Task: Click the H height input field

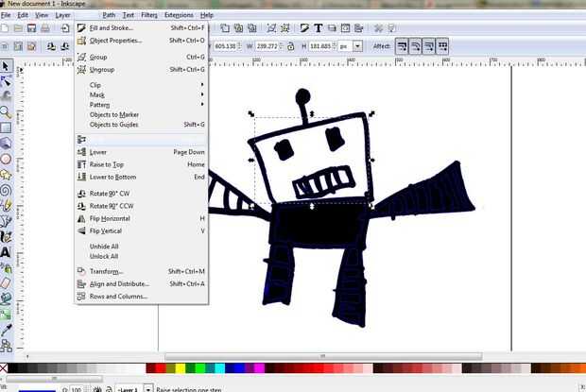Action: (320, 46)
